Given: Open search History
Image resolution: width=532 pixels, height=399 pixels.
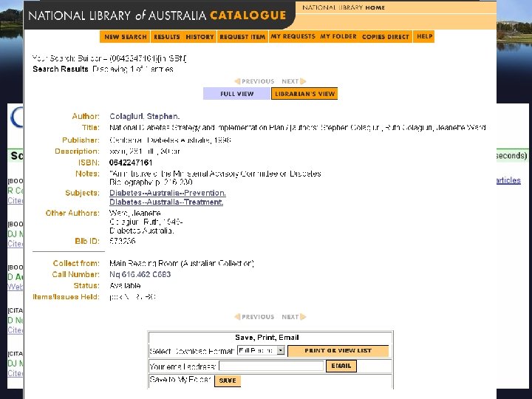Looking at the screenshot, I should point(199,37).
